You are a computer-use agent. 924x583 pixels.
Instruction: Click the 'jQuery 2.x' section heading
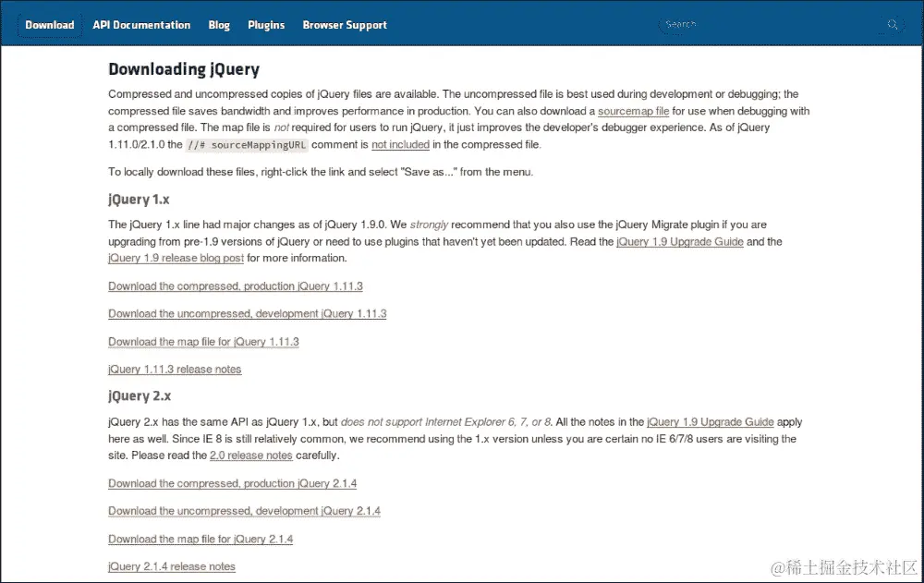140,396
